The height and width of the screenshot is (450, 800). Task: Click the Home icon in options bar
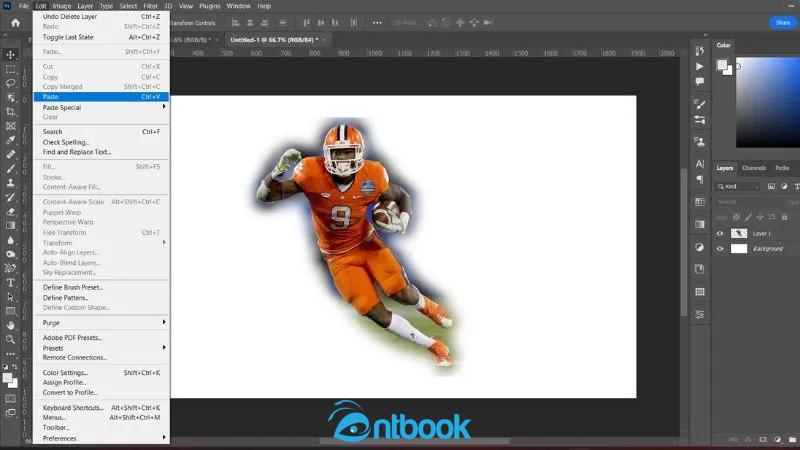click(x=15, y=23)
